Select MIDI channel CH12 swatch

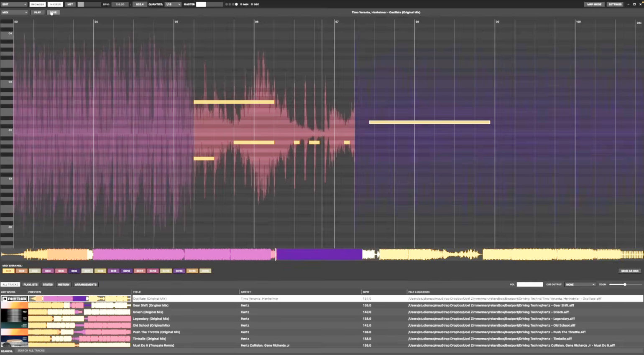[153, 271]
